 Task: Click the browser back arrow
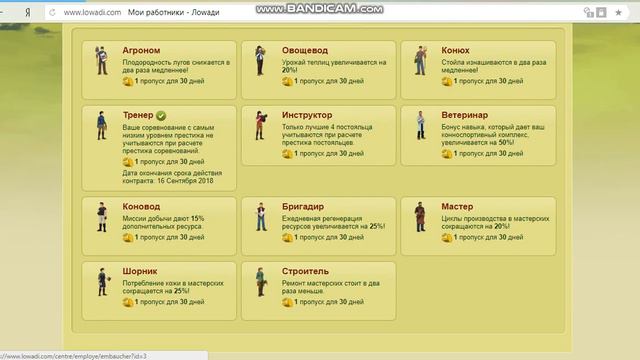(2, 13)
